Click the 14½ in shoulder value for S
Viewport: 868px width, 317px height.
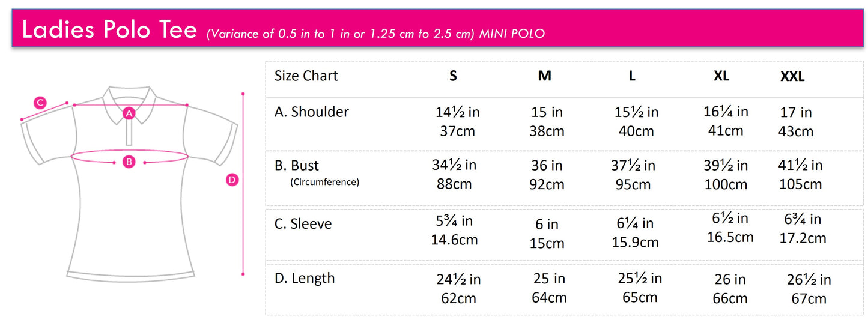pos(458,112)
